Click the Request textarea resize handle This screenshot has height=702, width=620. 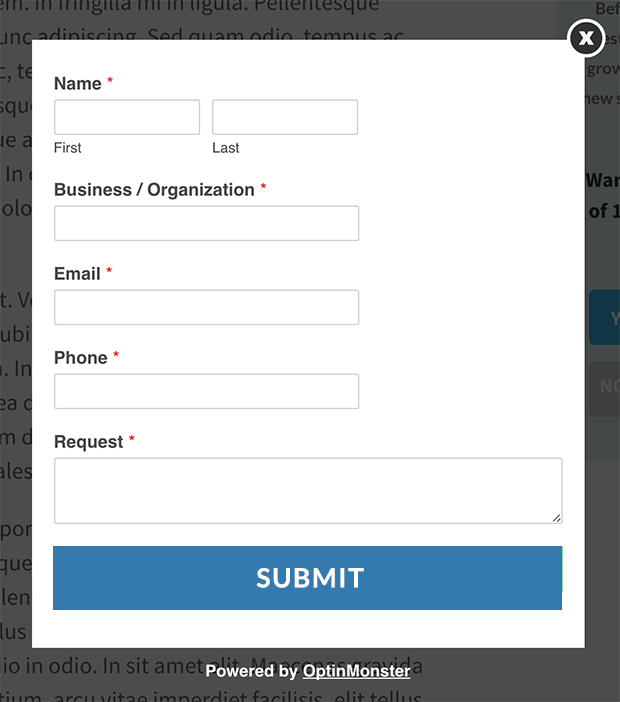(556, 518)
